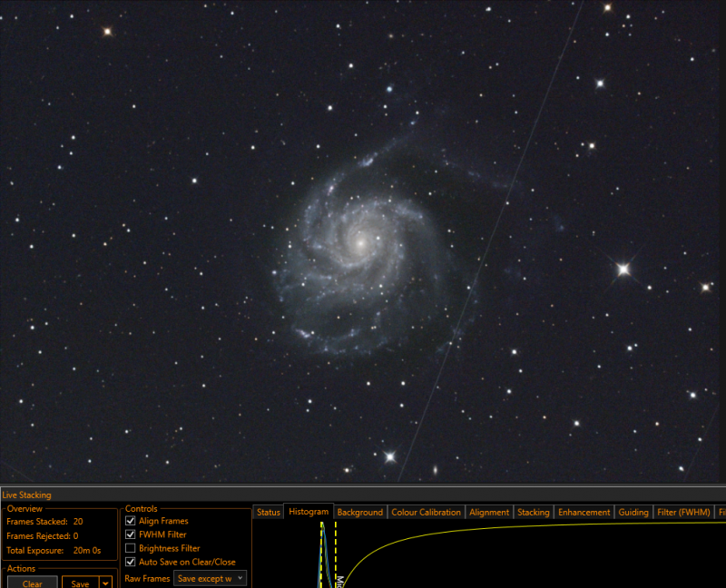The image size is (726, 588).
Task: Enable the Align Frames checkbox
Action: tap(131, 521)
